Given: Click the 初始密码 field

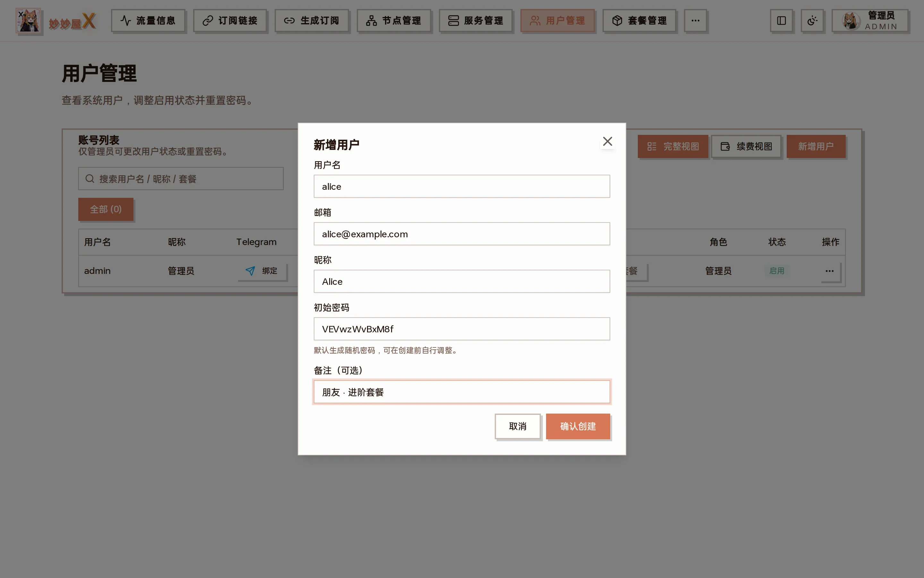Looking at the screenshot, I should pyautogui.click(x=462, y=329).
